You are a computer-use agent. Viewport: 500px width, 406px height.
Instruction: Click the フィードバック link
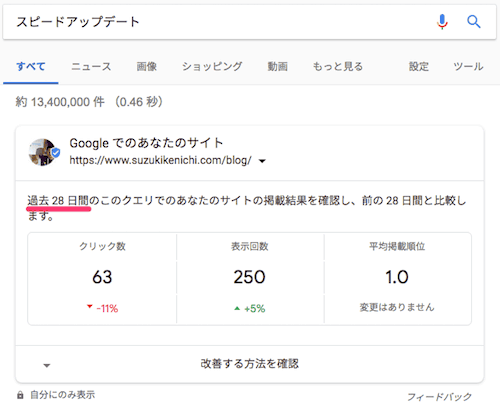pyautogui.click(x=439, y=397)
